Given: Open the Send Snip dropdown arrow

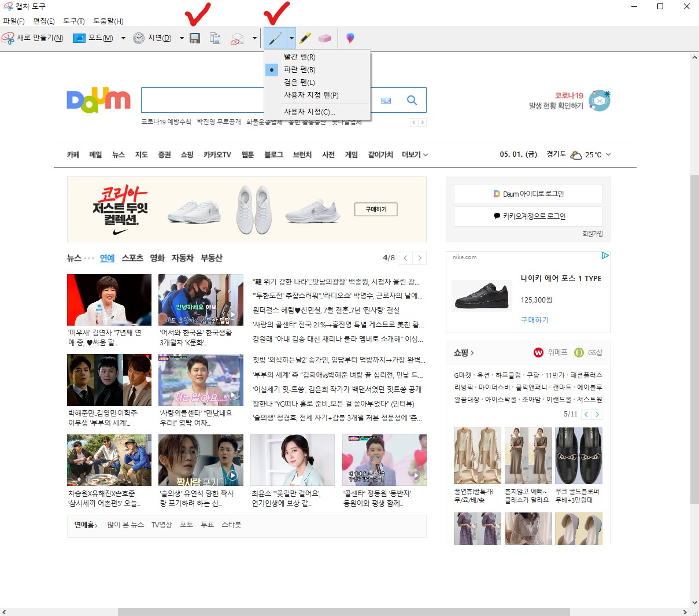Looking at the screenshot, I should (254, 39).
